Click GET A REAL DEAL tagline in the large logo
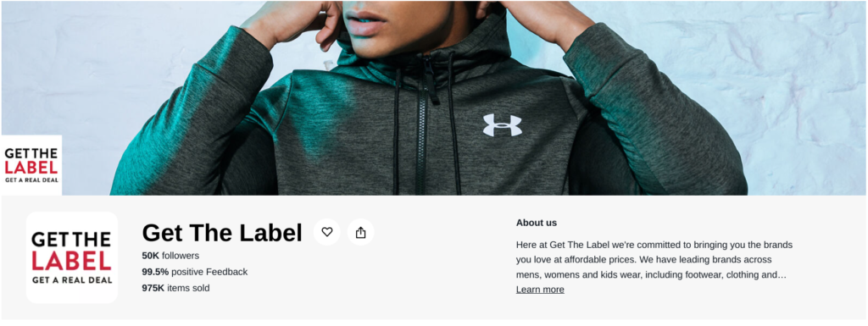 pyautogui.click(x=72, y=280)
